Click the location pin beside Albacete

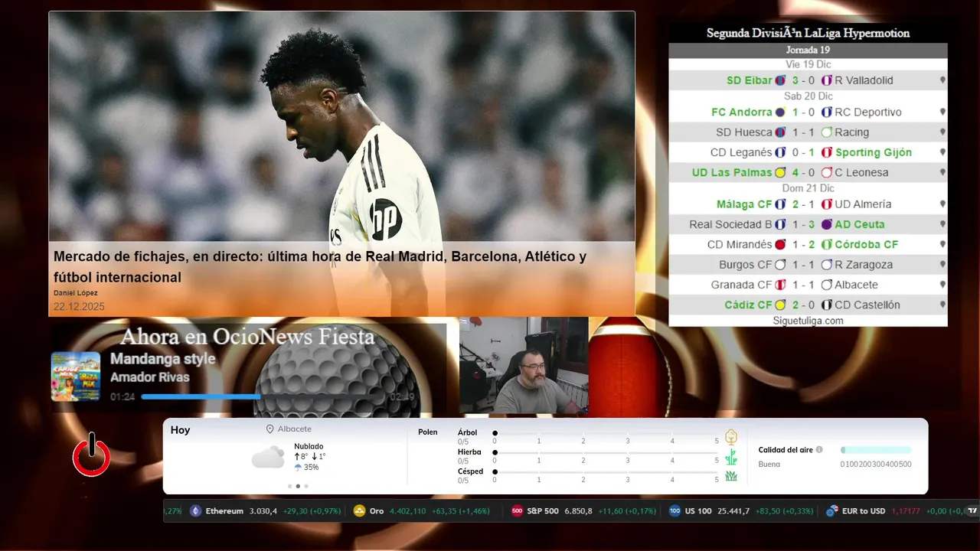[x=269, y=429]
